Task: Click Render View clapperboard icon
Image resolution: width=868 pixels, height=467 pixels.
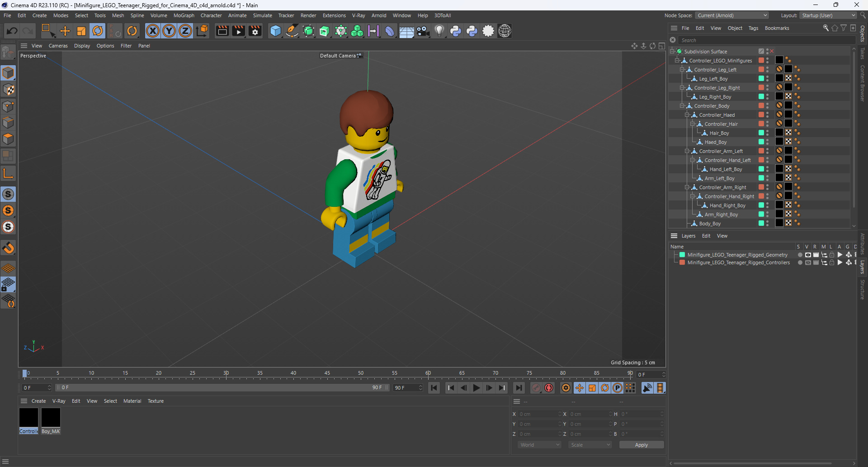Action: tap(222, 31)
